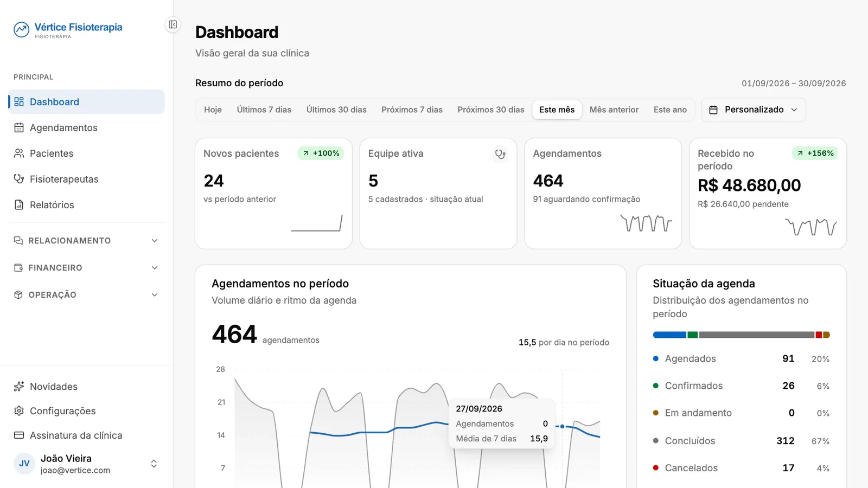The height and width of the screenshot is (488, 868).
Task: Click the calendar icon in Personalizado button
Action: pos(714,110)
